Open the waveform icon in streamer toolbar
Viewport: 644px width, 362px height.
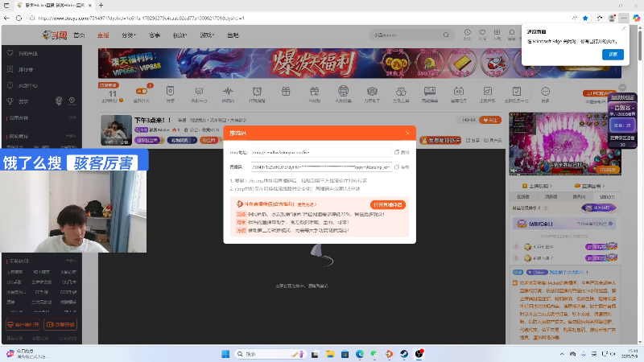[228, 91]
